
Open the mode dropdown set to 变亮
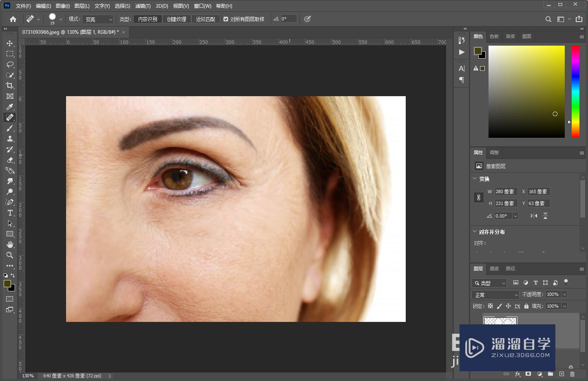(x=98, y=19)
